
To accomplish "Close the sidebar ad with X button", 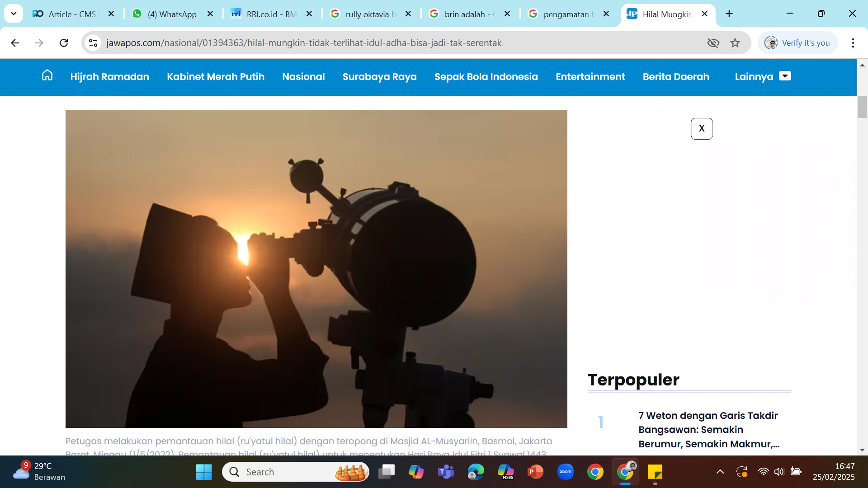I will [x=701, y=129].
